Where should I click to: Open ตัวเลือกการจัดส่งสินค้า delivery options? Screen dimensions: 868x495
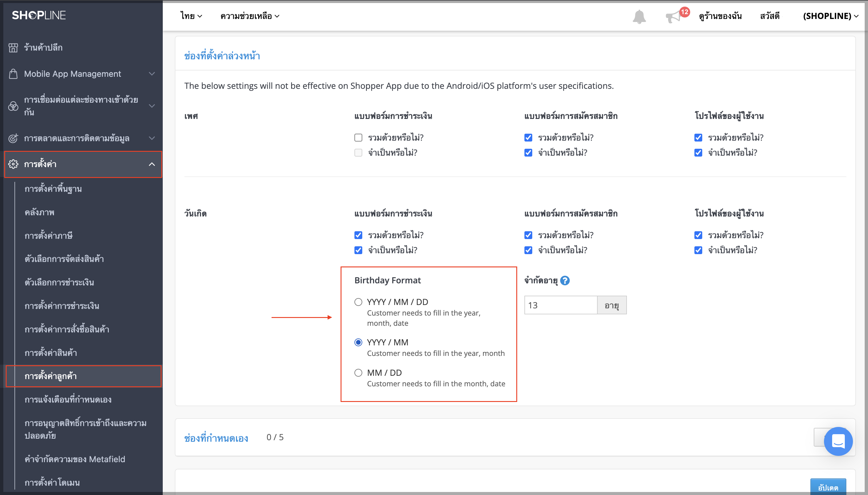[x=64, y=259]
